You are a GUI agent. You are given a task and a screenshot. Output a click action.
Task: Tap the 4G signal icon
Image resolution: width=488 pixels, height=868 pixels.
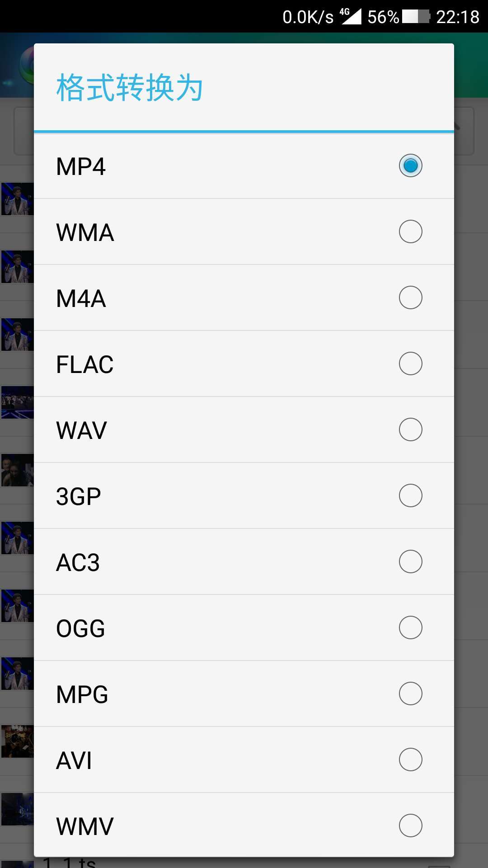point(351,16)
